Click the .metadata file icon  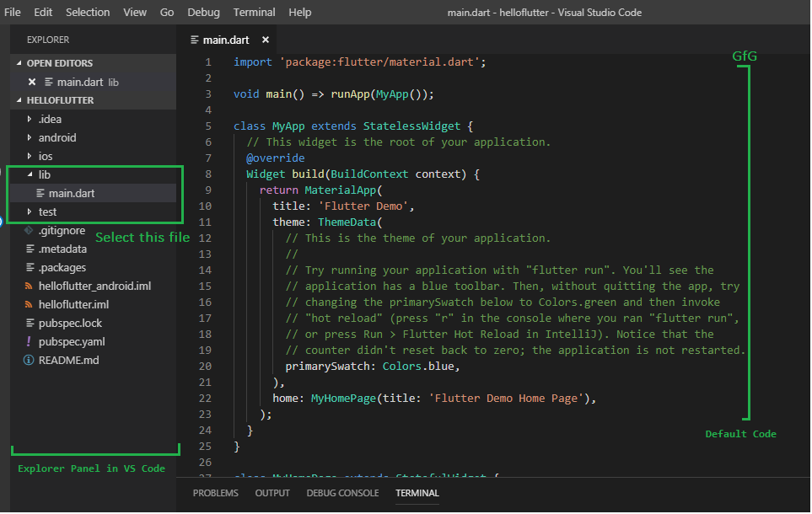pyautogui.click(x=29, y=249)
